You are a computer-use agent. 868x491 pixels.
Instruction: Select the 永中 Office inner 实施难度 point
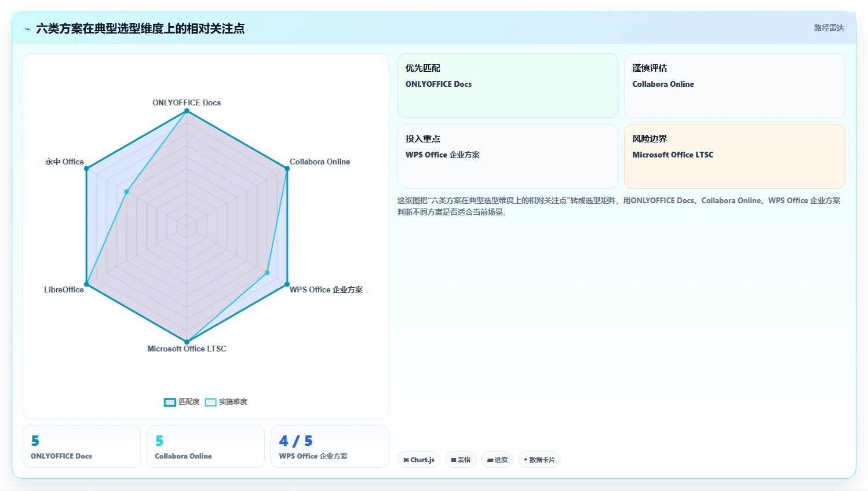coord(126,192)
